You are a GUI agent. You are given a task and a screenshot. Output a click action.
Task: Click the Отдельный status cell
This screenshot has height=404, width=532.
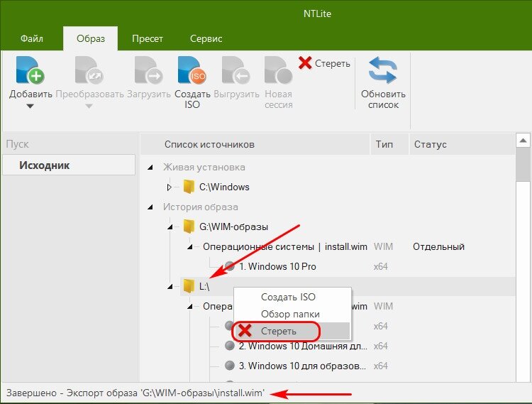click(438, 247)
